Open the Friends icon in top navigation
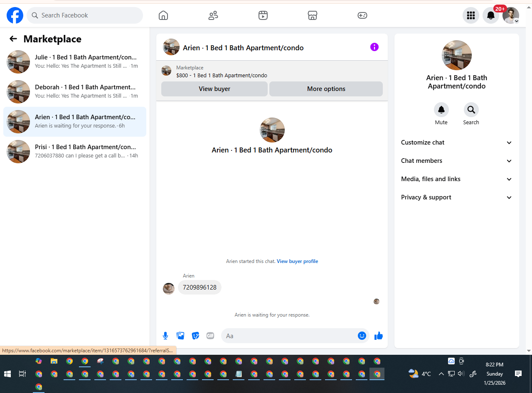Image resolution: width=532 pixels, height=393 pixels. [213, 15]
